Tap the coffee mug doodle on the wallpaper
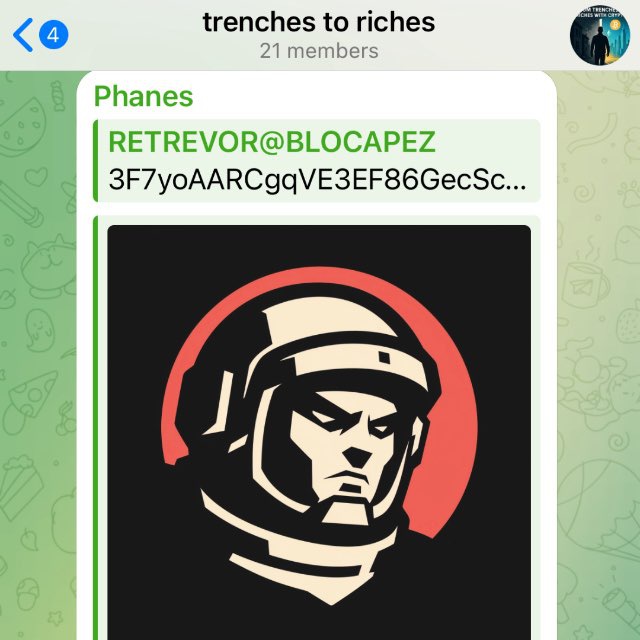The image size is (640, 640). pyautogui.click(x=585, y=284)
